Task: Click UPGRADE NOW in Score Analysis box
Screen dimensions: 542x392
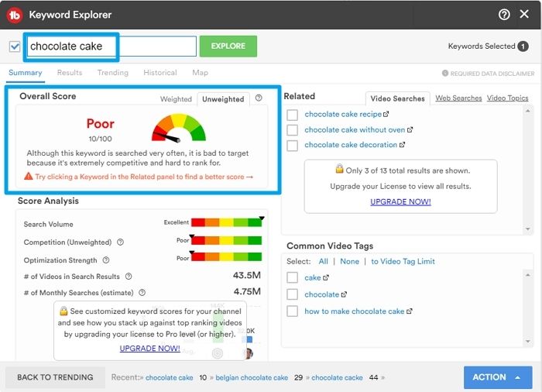Action: pyautogui.click(x=149, y=349)
